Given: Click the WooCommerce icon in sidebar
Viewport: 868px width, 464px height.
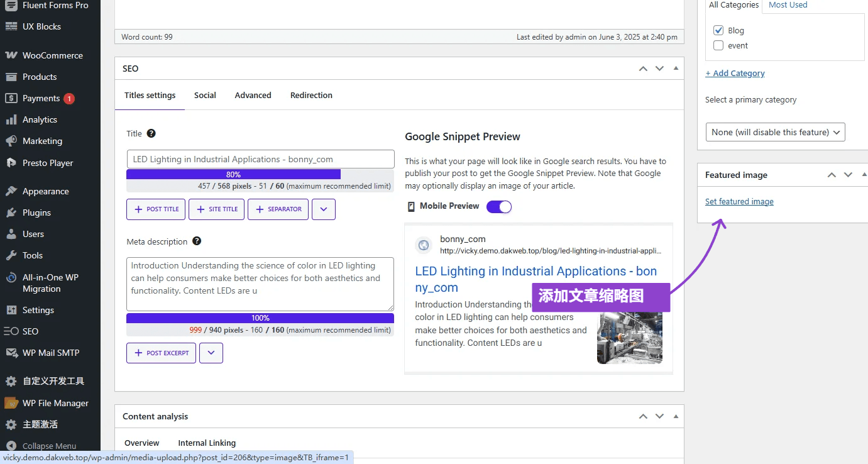Looking at the screenshot, I should tap(11, 55).
